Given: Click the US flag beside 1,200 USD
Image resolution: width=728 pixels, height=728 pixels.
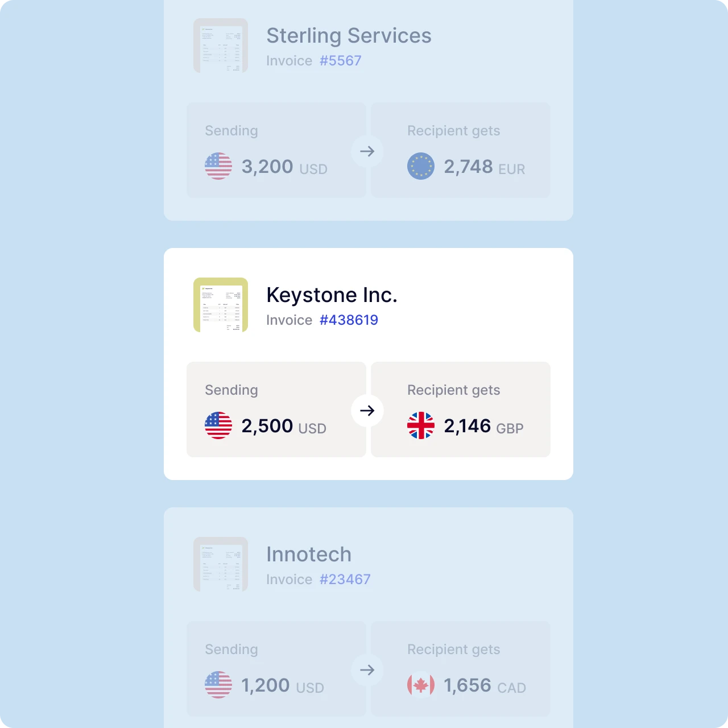Looking at the screenshot, I should 218,685.
